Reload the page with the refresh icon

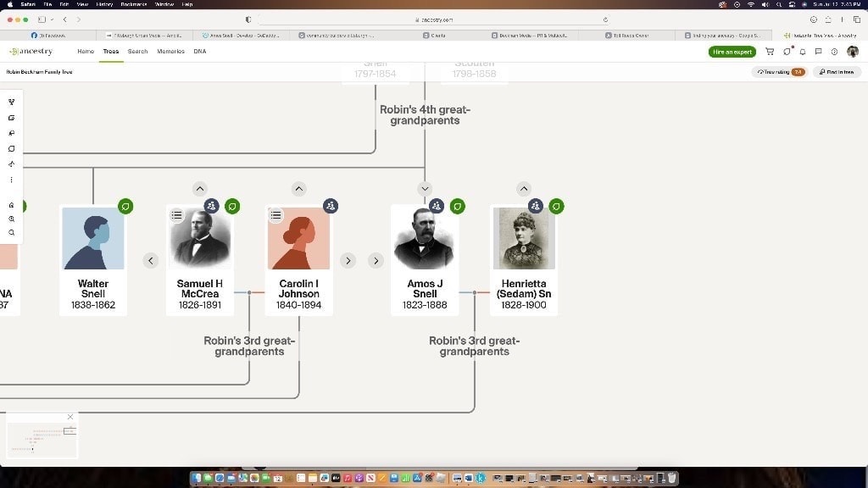(605, 19)
